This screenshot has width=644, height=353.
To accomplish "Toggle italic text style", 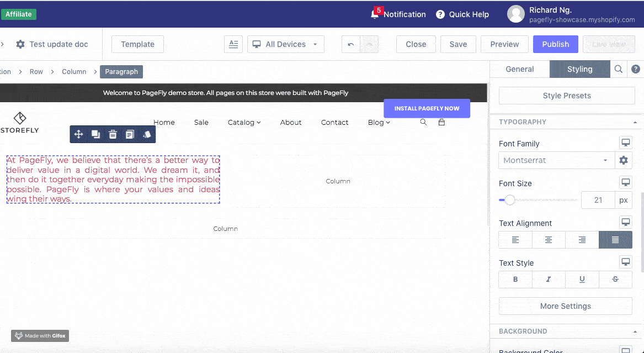I will (549, 280).
